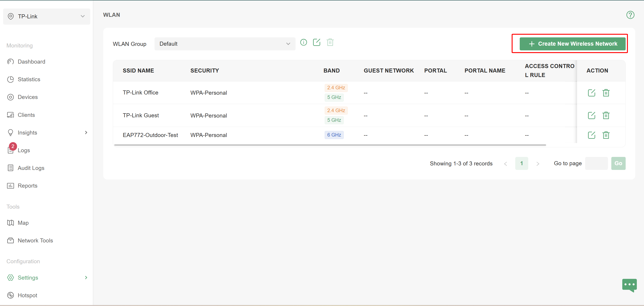Click the table horizontal scrollbar
This screenshot has height=306, width=644.
click(x=330, y=145)
